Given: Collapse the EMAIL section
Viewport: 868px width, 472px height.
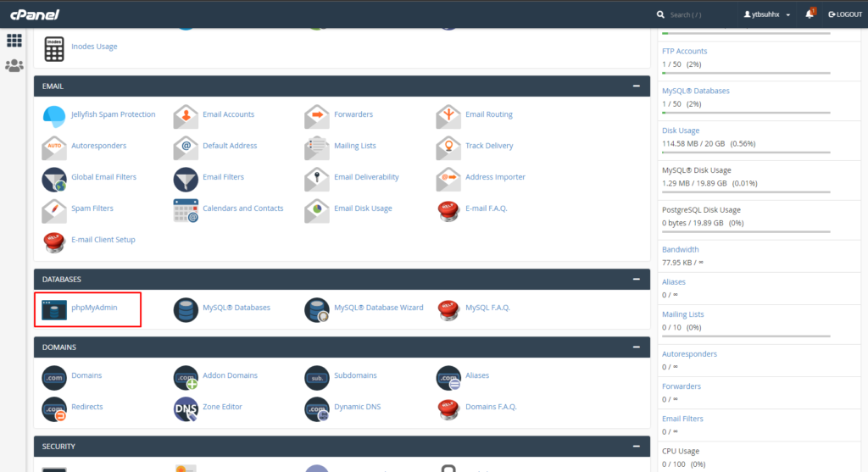Looking at the screenshot, I should click(636, 86).
